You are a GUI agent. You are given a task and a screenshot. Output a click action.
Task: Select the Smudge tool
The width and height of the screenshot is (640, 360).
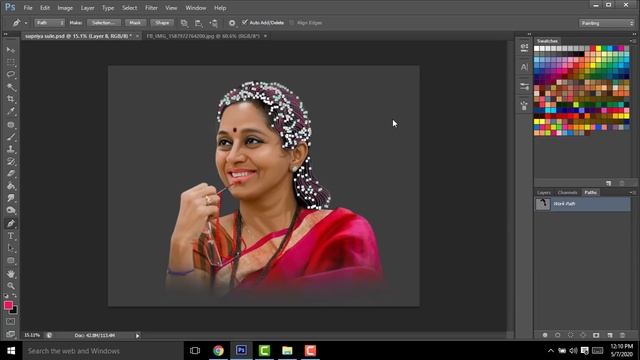click(11, 198)
